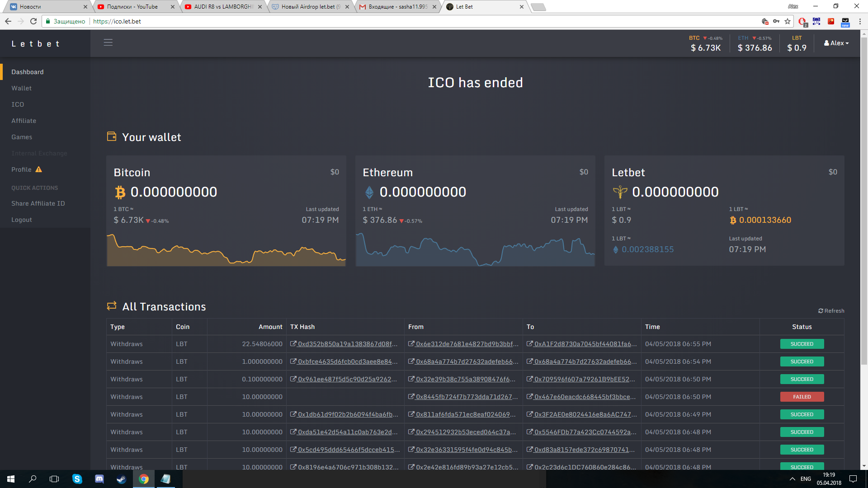Open the Windows Start menu
This screenshot has height=488, width=868.
point(11,479)
